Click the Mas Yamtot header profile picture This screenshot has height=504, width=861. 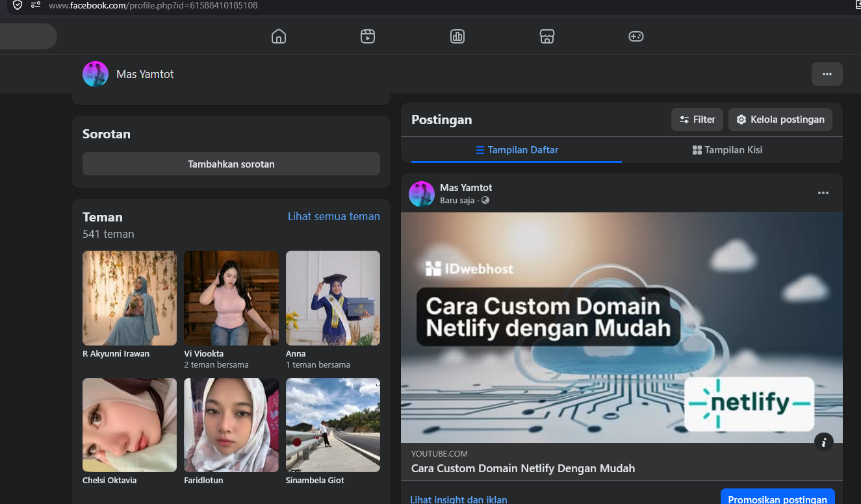tap(96, 74)
